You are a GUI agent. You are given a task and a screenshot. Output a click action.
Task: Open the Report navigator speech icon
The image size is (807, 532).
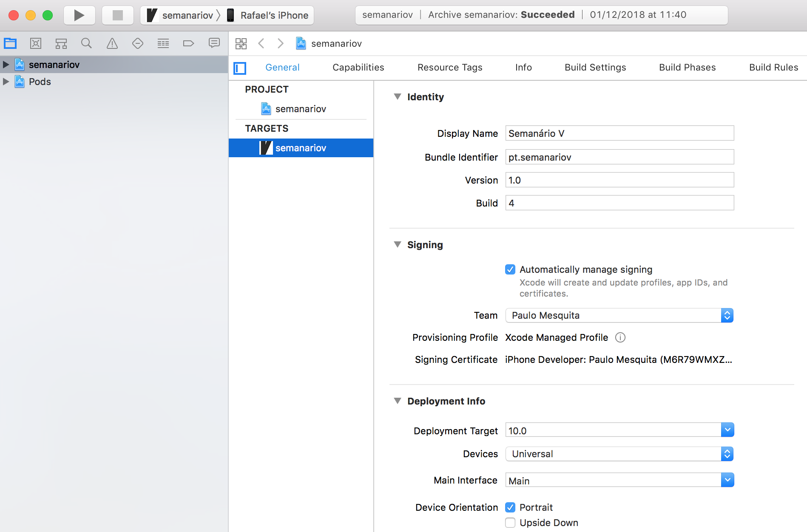(214, 43)
